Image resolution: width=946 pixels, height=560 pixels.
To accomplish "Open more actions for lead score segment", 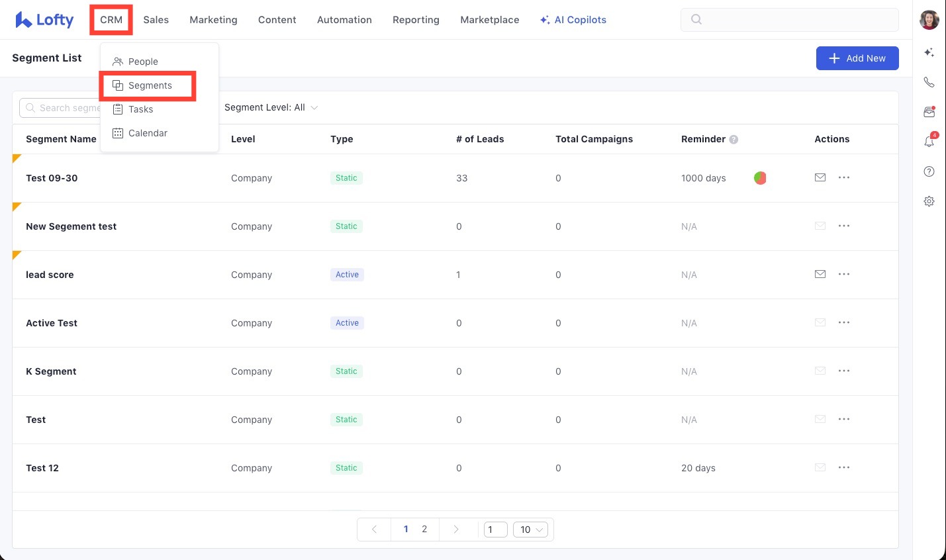I will point(844,274).
